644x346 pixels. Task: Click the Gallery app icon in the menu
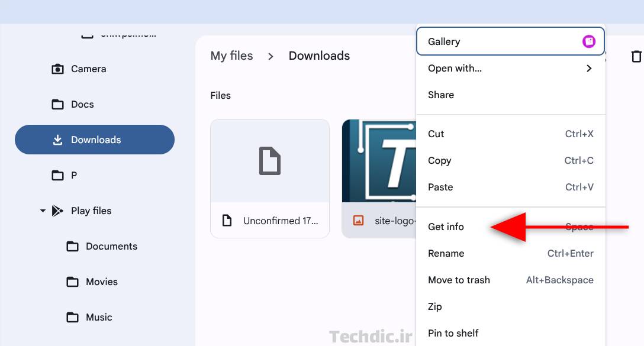tap(588, 41)
